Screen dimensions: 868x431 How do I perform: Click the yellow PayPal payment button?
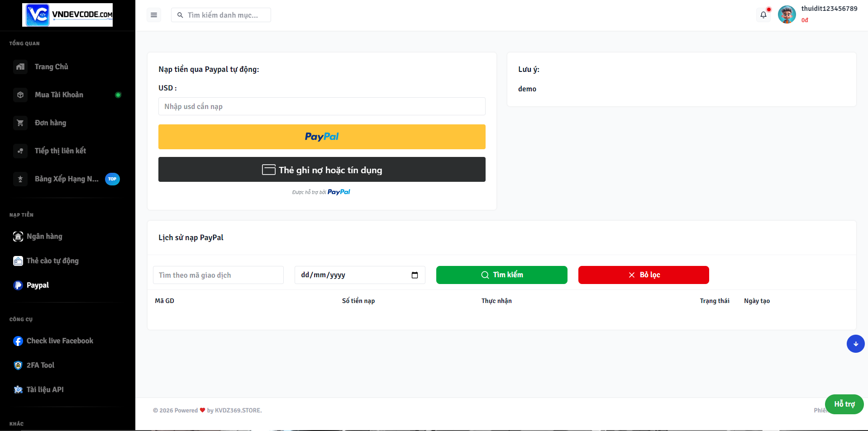coord(322,137)
